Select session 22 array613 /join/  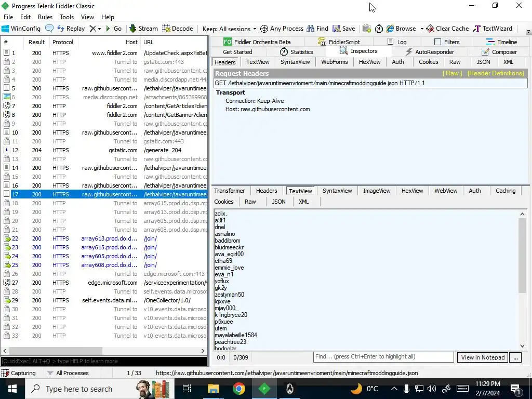pos(104,238)
